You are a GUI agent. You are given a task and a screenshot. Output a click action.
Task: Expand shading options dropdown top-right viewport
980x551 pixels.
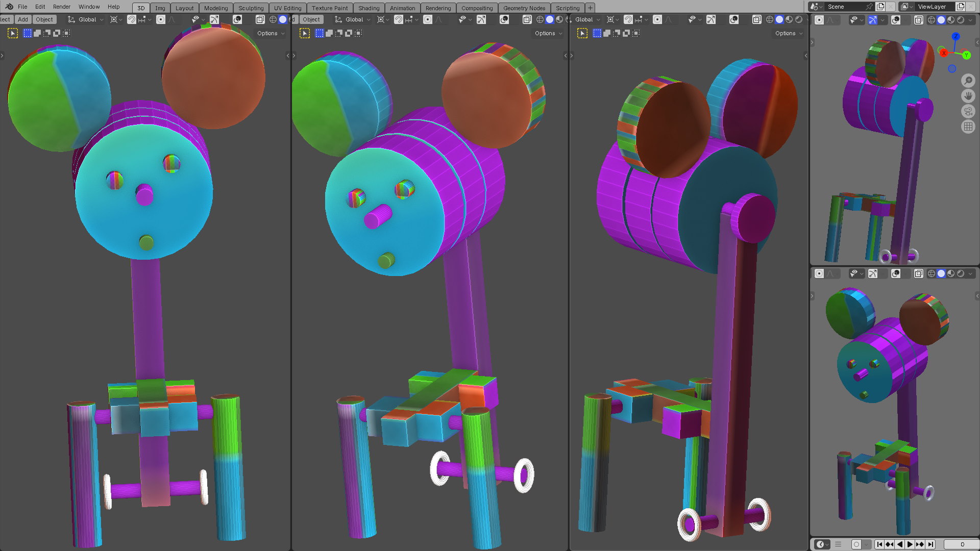tap(970, 20)
